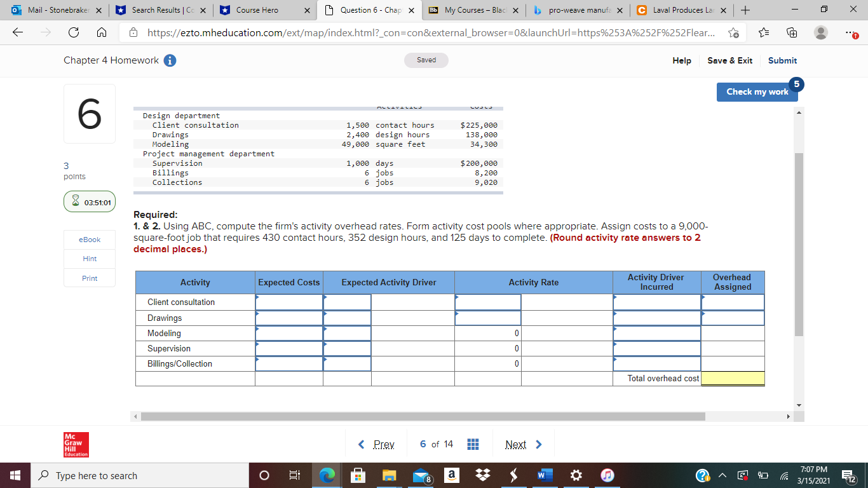
Task: Show hidden system tray icons
Action: coord(722,475)
